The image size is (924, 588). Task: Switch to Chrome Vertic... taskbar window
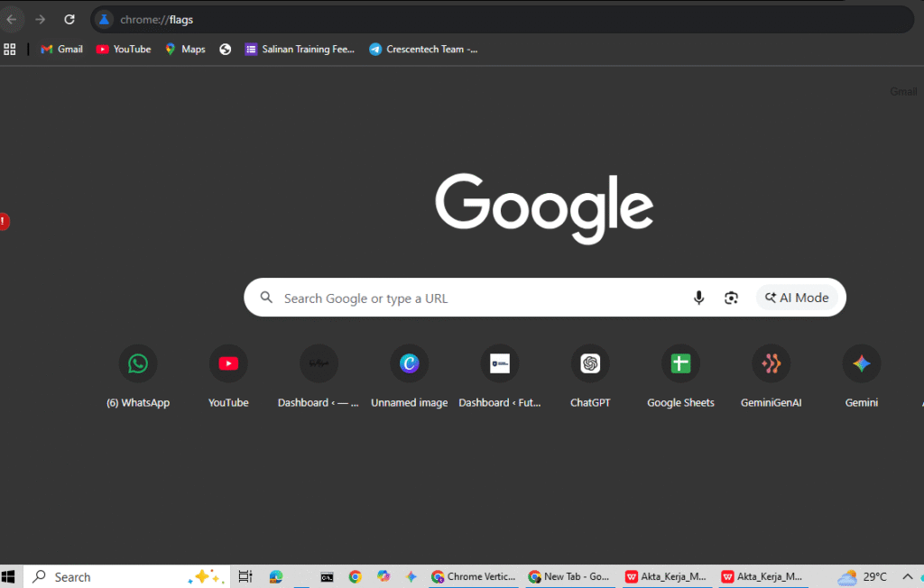[474, 577]
